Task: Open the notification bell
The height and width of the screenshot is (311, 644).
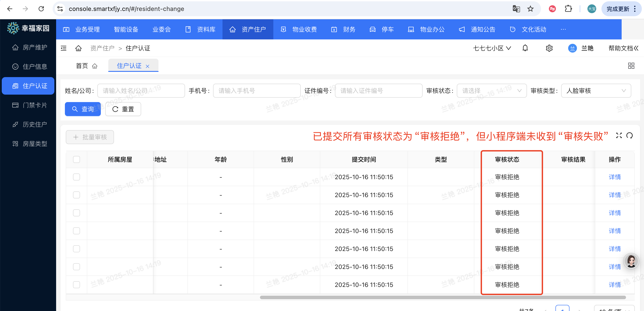Action: pyautogui.click(x=525, y=48)
